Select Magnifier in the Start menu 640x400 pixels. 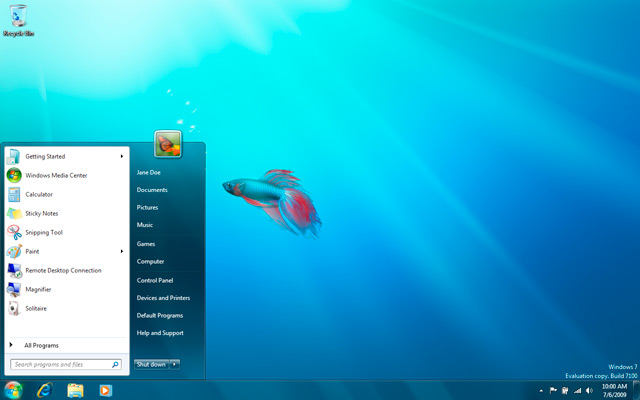point(38,289)
